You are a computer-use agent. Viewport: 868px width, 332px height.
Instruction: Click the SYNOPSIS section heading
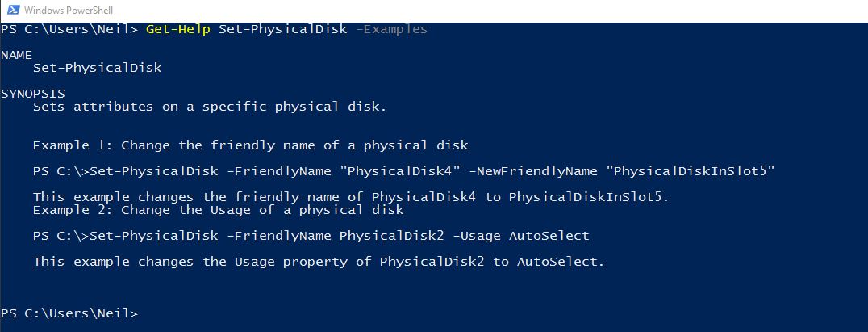click(32, 94)
